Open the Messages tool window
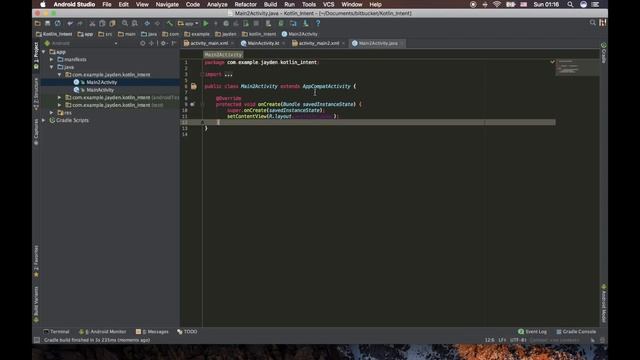The image size is (640, 360). tap(152, 331)
